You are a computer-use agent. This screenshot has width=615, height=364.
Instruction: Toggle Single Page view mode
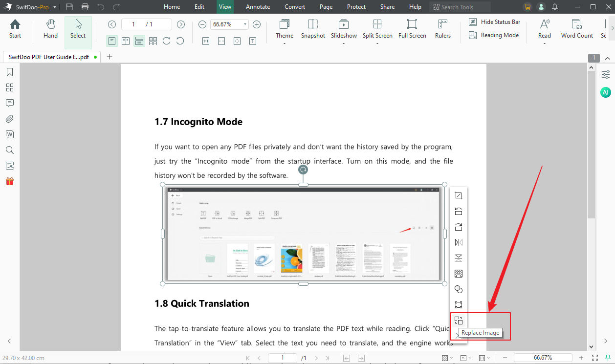pos(112,41)
